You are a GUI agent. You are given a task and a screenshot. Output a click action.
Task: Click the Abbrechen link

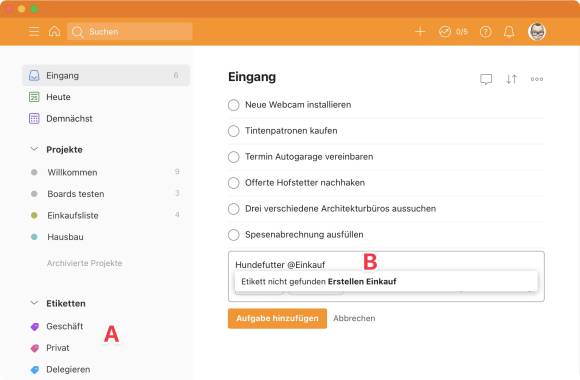354,318
